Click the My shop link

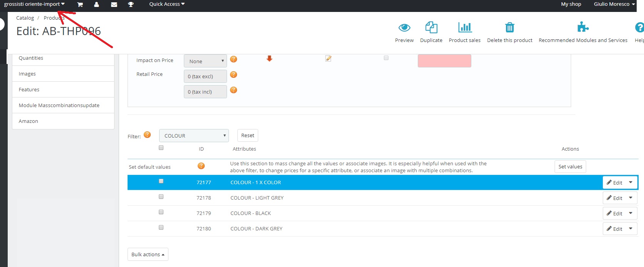coord(571,4)
